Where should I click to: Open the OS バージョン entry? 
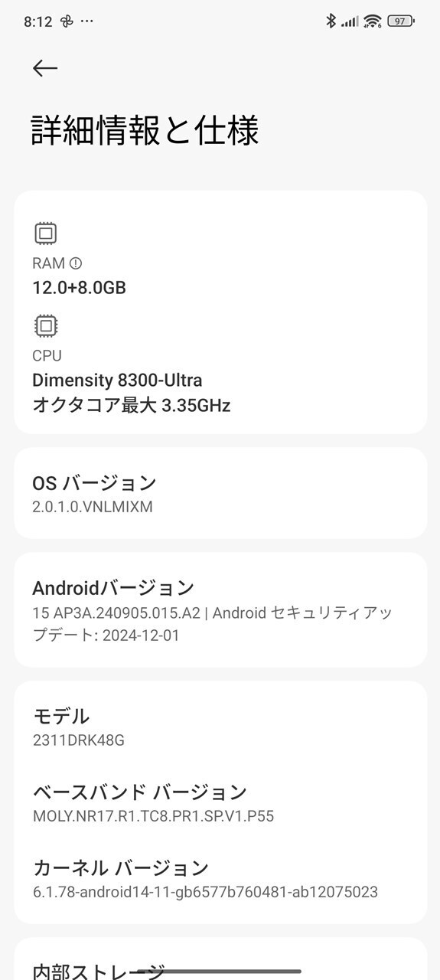[x=220, y=493]
